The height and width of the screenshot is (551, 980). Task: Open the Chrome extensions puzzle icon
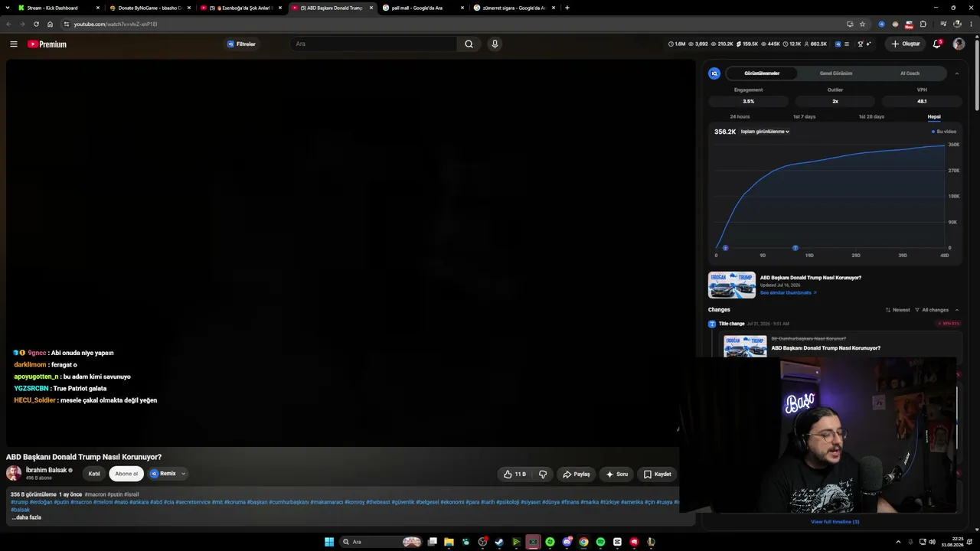(x=923, y=24)
